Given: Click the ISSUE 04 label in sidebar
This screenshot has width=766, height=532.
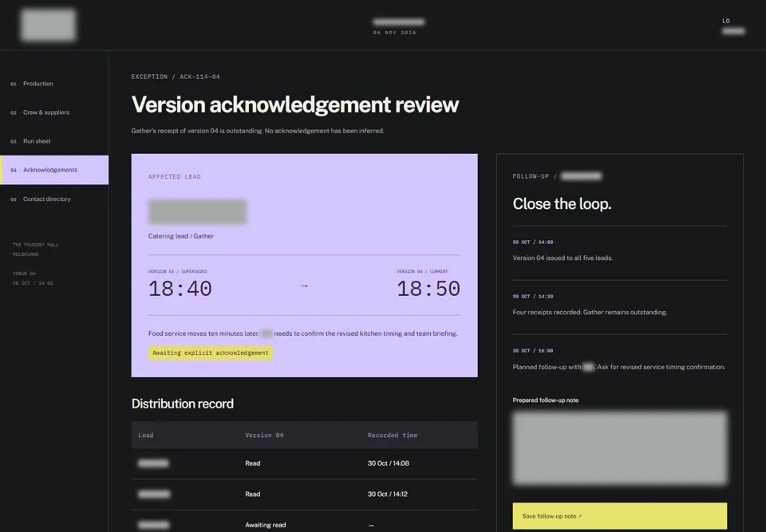Looking at the screenshot, I should pos(24,274).
